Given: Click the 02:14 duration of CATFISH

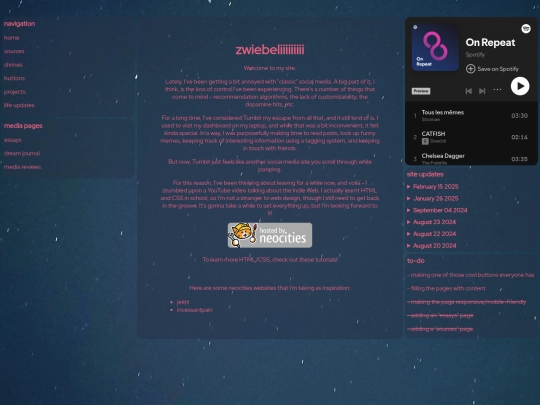Looking at the screenshot, I should [x=519, y=137].
